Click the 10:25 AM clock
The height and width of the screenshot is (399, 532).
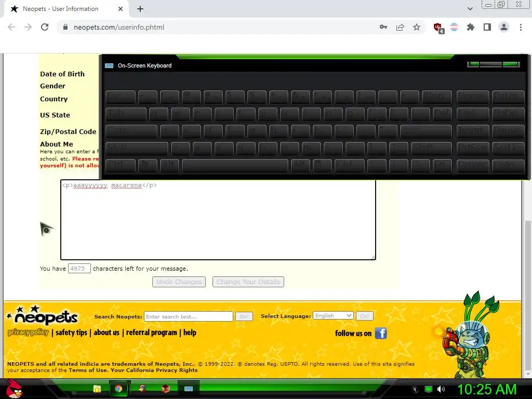pos(487,390)
